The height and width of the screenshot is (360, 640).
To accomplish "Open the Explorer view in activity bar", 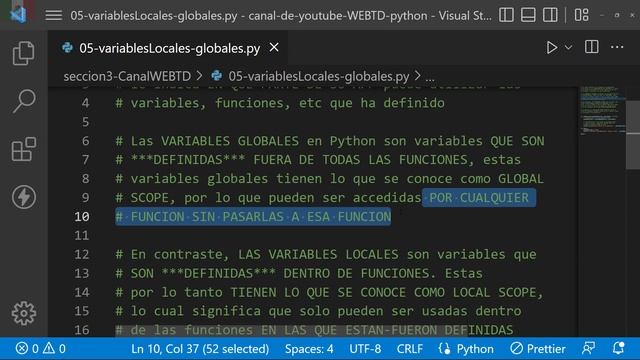I will click(x=23, y=53).
